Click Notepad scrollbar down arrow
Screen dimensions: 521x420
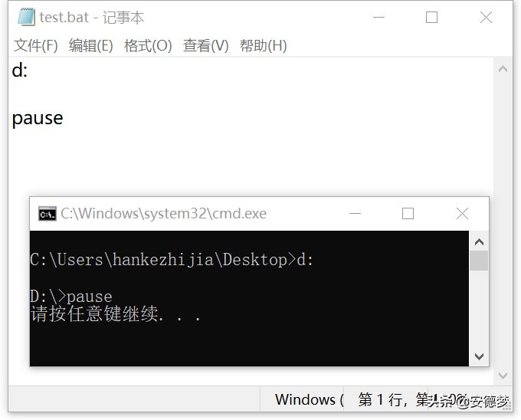tap(503, 376)
